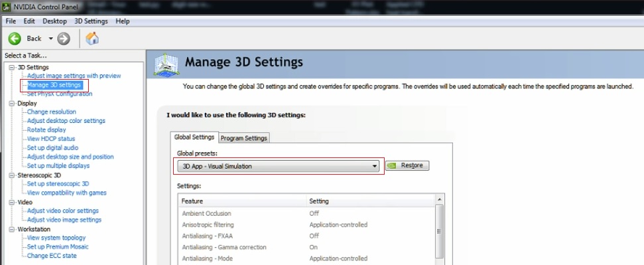
Task: Open Adjust image settings with preview
Action: pos(74,76)
